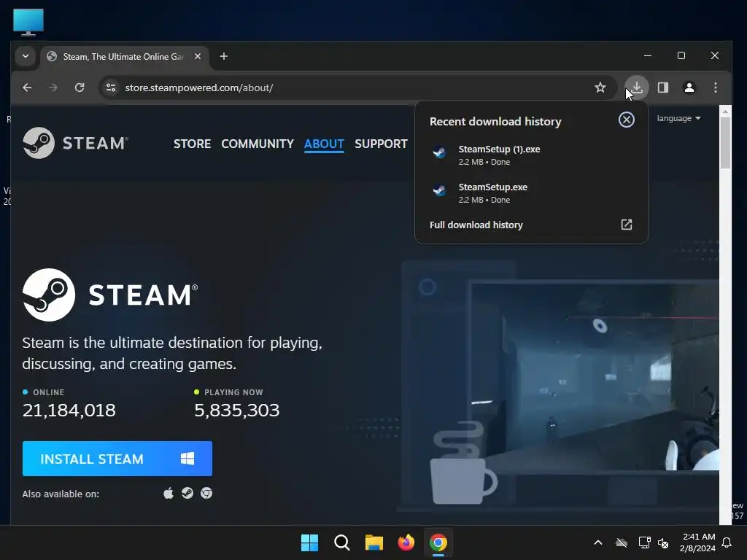Click Full download history link

point(476,225)
